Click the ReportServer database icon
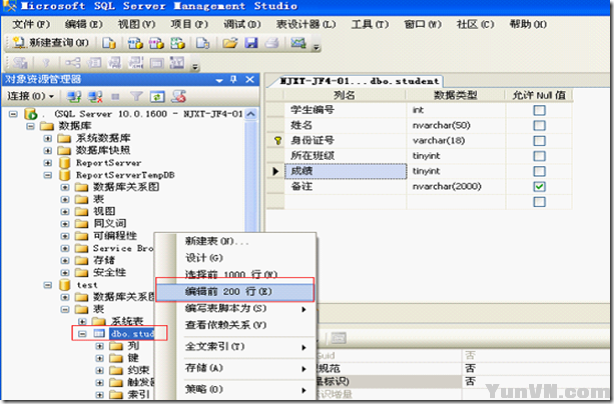614x404 pixels. tap(65, 162)
